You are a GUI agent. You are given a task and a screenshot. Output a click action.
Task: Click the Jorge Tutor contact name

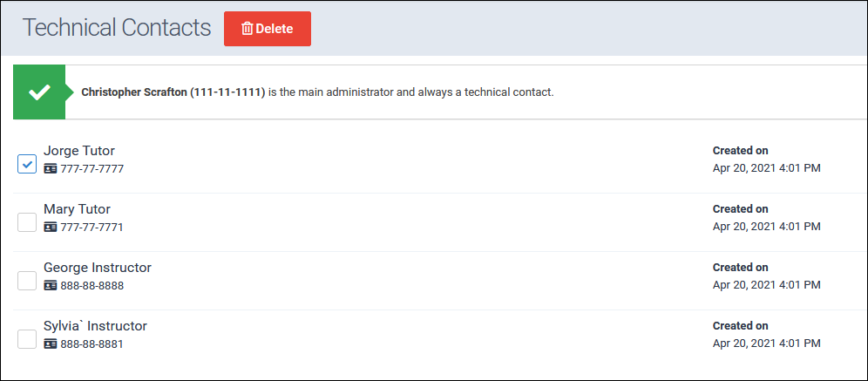(79, 151)
